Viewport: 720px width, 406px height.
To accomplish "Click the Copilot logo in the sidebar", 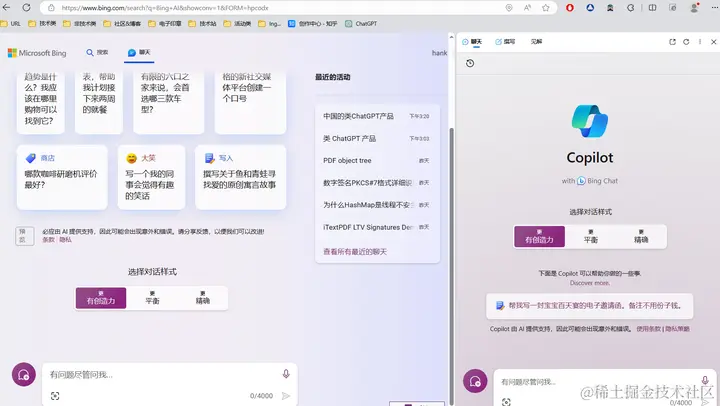I will [590, 121].
